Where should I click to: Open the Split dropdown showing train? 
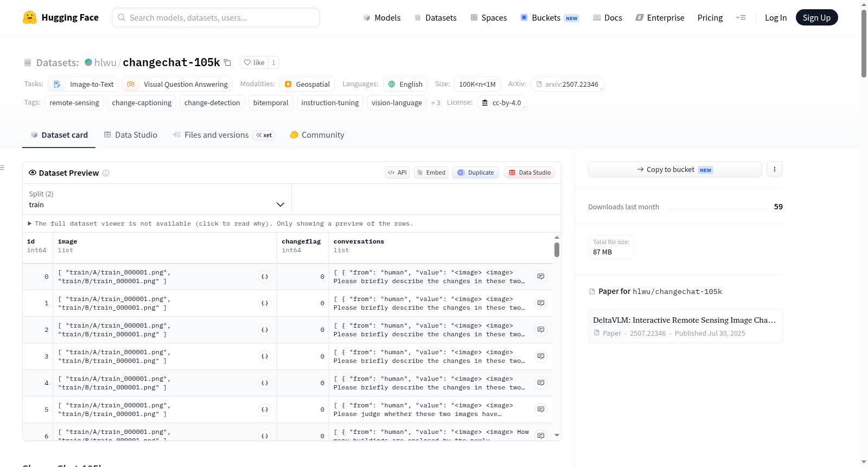[x=157, y=199]
